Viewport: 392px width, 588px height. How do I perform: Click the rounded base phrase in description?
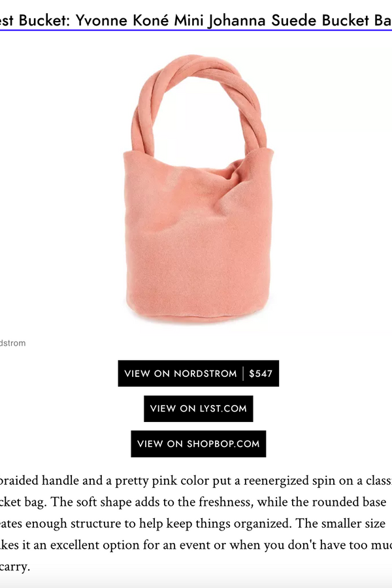[351, 502]
